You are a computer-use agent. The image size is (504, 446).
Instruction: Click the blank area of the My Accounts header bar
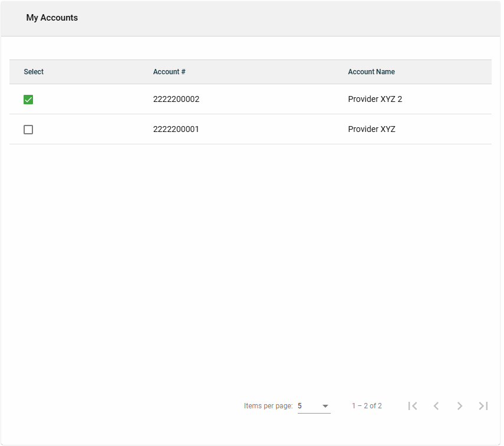click(x=295, y=18)
